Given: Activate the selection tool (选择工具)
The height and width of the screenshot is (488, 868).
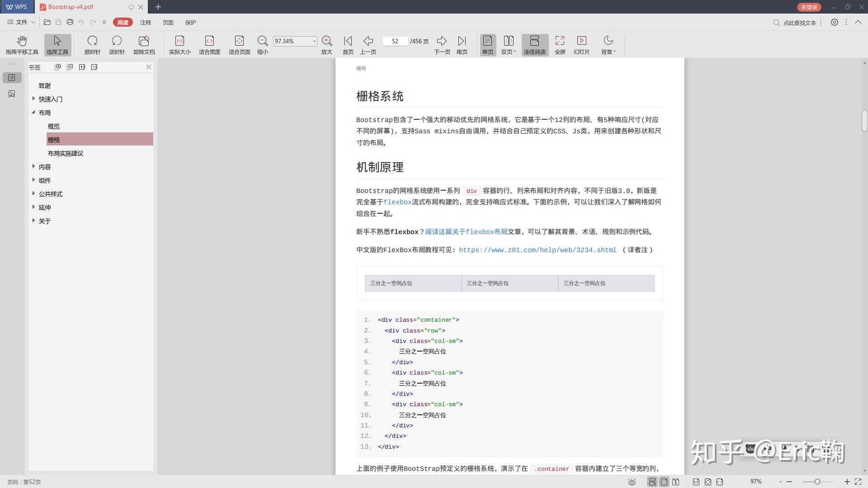Looking at the screenshot, I should click(x=57, y=45).
